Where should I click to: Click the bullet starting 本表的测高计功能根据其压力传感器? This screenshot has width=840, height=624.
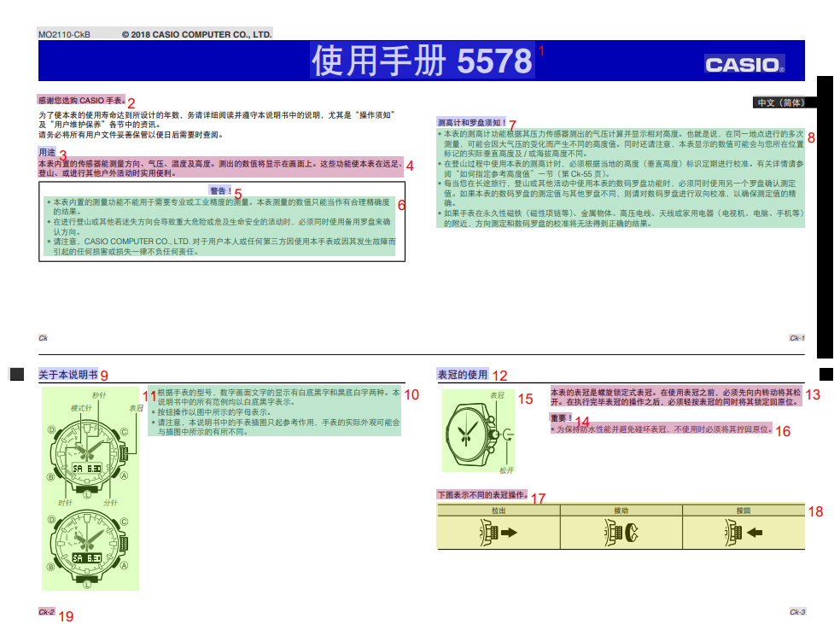[x=621, y=143]
